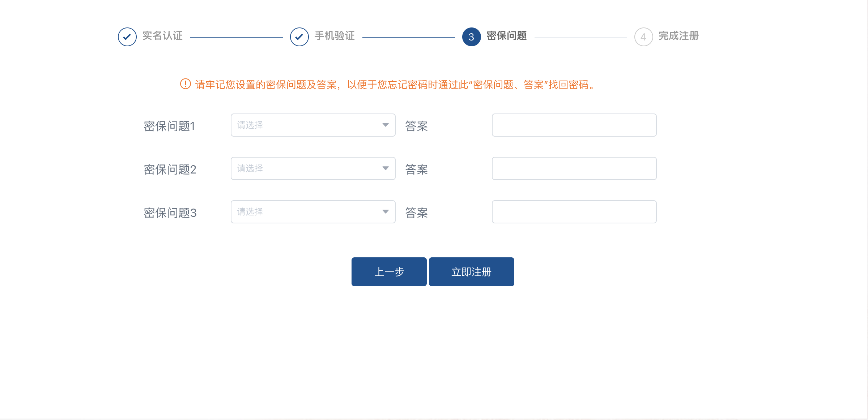Select the 密保问题 step label
The width and height of the screenshot is (868, 420).
pos(507,36)
